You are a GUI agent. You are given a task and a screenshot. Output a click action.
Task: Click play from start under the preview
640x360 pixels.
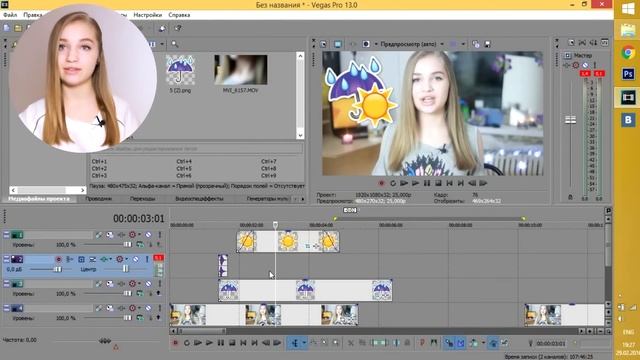[404, 183]
